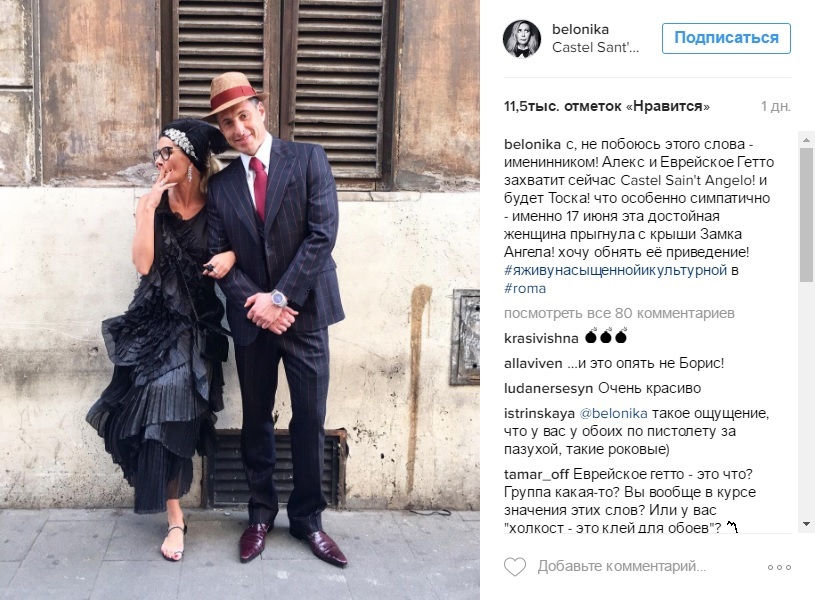This screenshot has height=600, width=815.
Task: Open belonika username in the header
Action: tap(580, 29)
